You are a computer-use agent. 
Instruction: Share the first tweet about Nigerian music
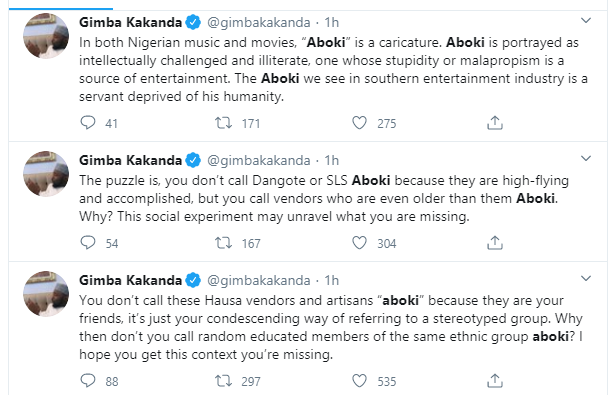tap(495, 123)
